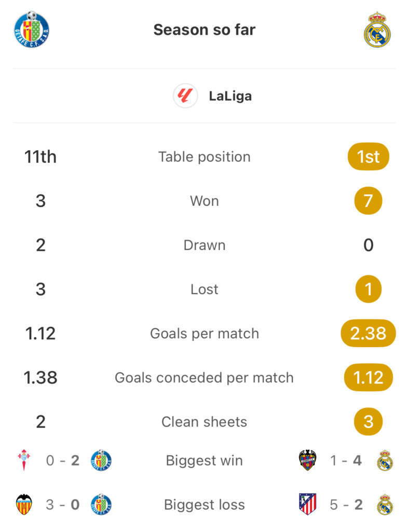Tap the LaLiga logo icon

click(x=185, y=96)
